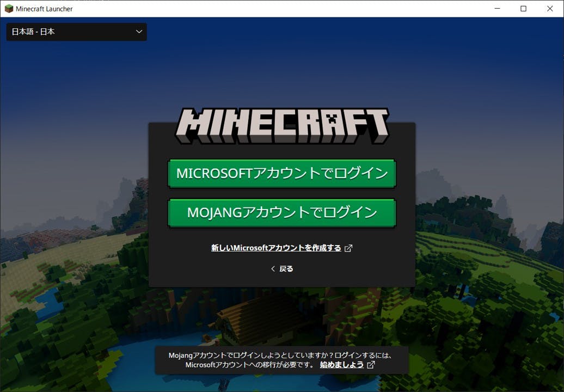Click external link icon next to 始めましょう
The height and width of the screenshot is (392, 564).
[371, 365]
